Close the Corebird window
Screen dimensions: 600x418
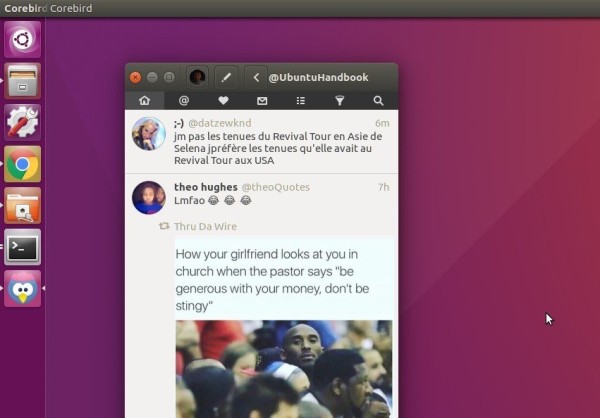[135, 77]
